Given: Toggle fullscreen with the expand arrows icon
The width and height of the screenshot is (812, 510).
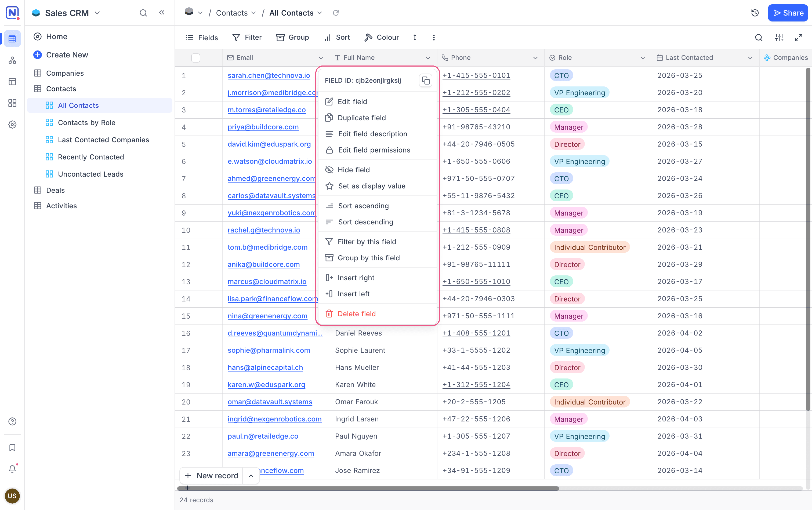Looking at the screenshot, I should [799, 37].
